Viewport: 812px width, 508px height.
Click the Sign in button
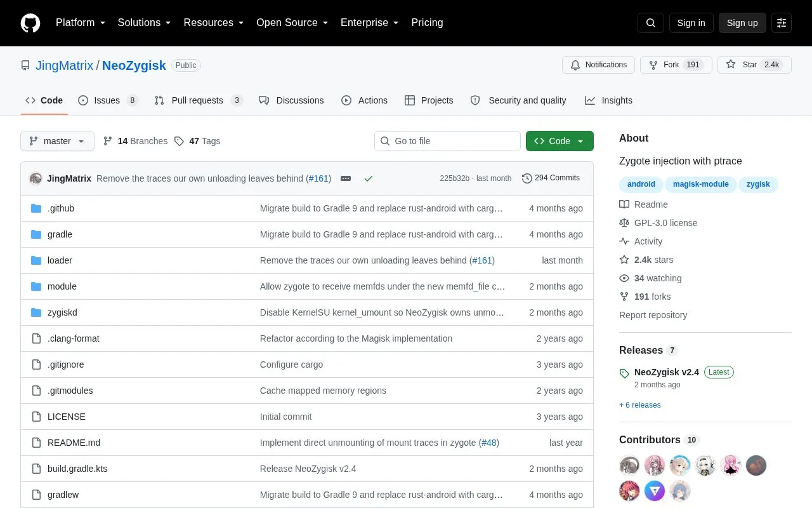(x=691, y=23)
